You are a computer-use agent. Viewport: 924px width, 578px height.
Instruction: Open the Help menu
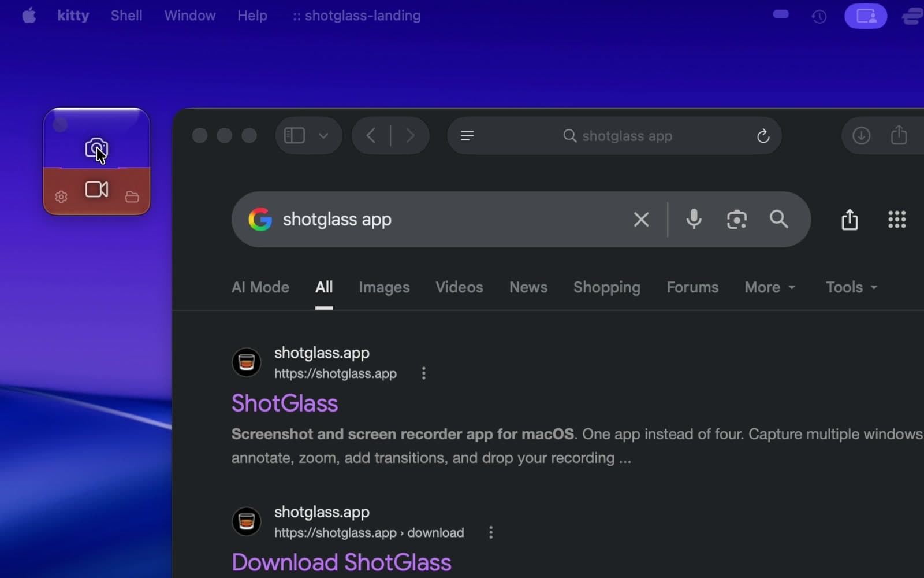pos(252,16)
